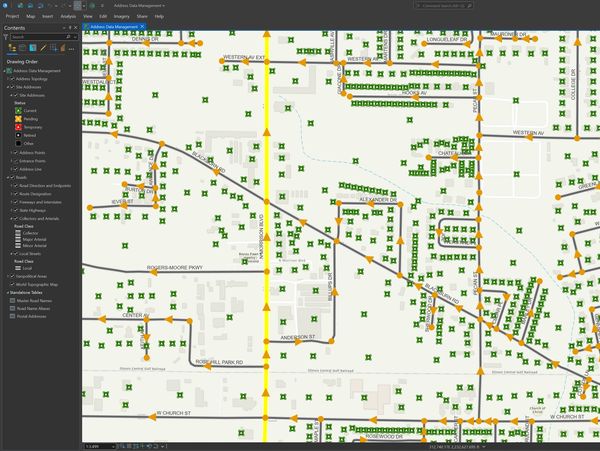Click the Temporary status red symbol
The height and width of the screenshot is (451, 600).
[x=16, y=127]
